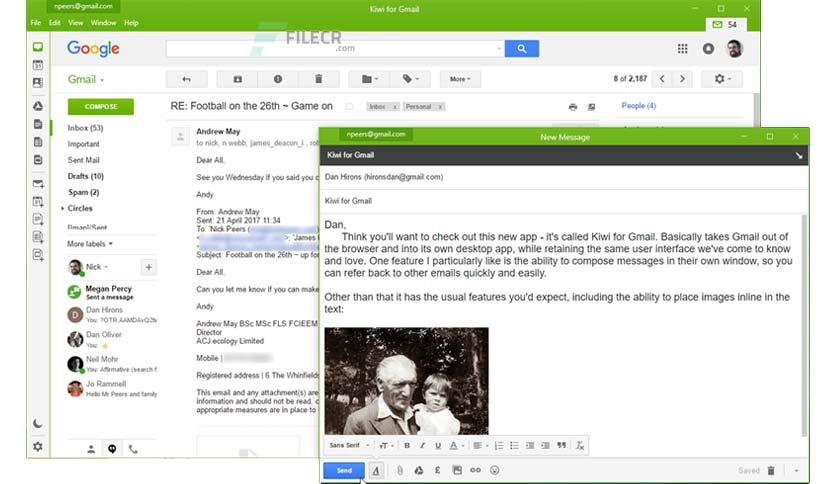Open the Labels tag dropdown

[410, 79]
